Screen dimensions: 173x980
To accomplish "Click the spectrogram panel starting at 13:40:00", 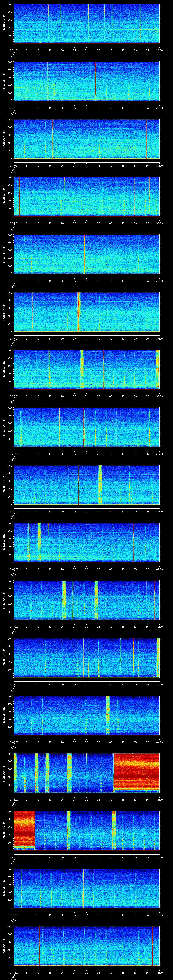I will click(86, 542).
